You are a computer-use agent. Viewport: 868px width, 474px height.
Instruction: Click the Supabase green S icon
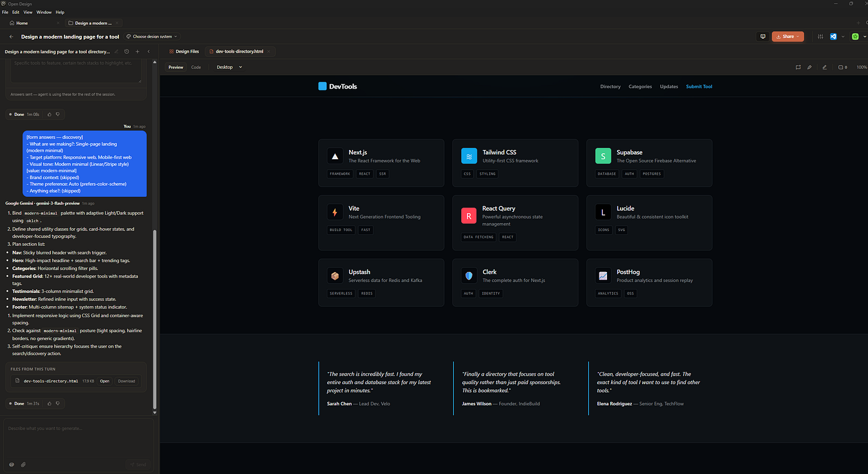(603, 156)
